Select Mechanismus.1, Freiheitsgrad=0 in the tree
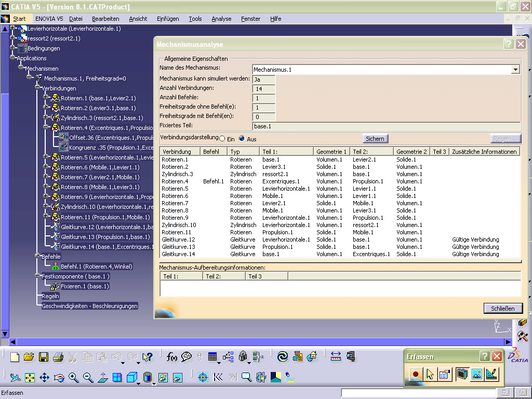Screen dimensions: 532x399 (85, 78)
